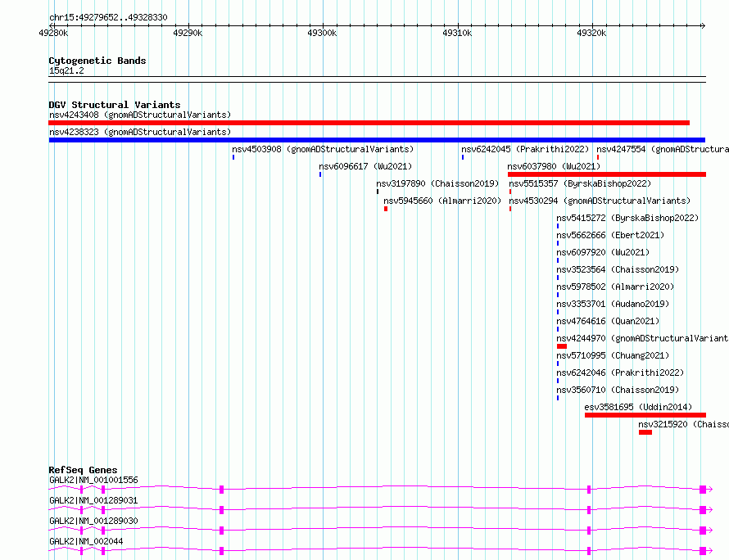This screenshot has width=729, height=560.
Task: Select nsv6242045 (Prakrithi2022) label
Action: (525, 149)
